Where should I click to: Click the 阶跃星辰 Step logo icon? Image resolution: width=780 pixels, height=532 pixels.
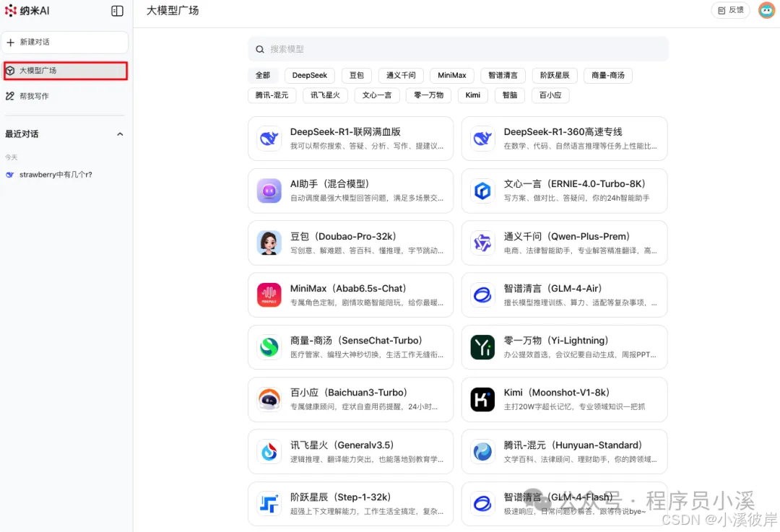point(269,504)
